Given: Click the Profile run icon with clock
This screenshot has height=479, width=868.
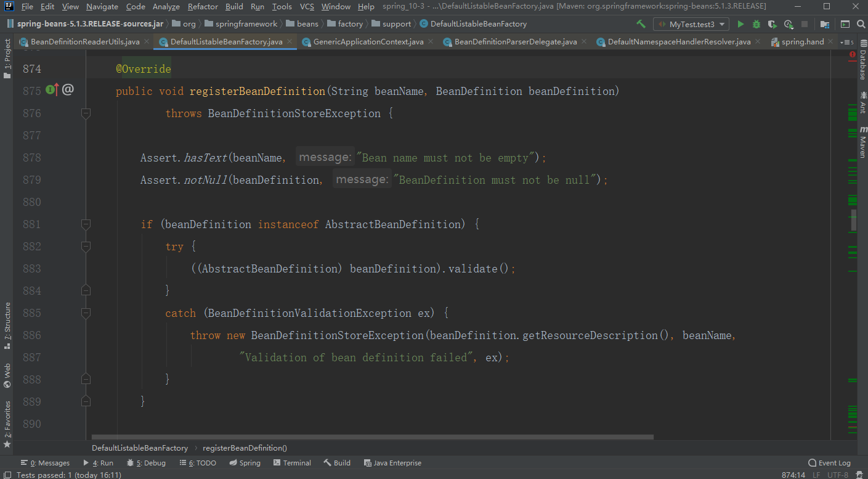Looking at the screenshot, I should 789,24.
